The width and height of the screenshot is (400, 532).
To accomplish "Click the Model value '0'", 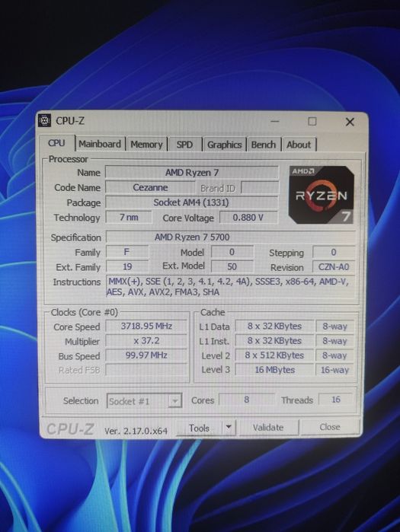I will 232,252.
